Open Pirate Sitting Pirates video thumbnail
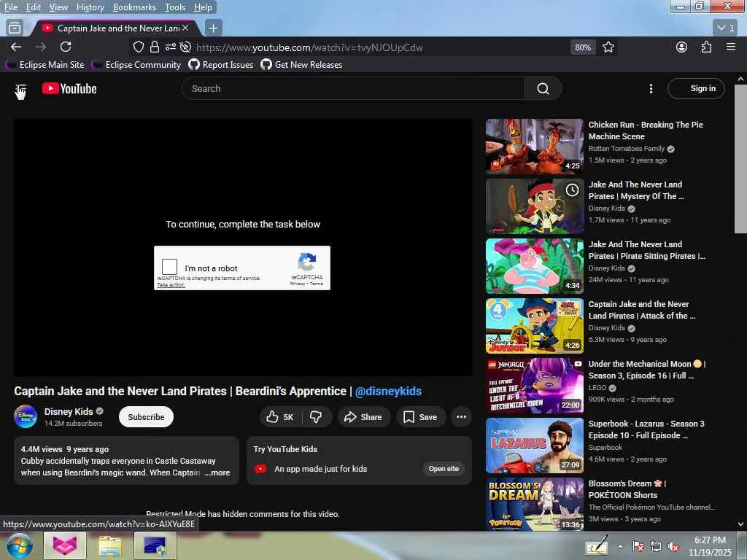This screenshot has height=560, width=747. coord(535,266)
